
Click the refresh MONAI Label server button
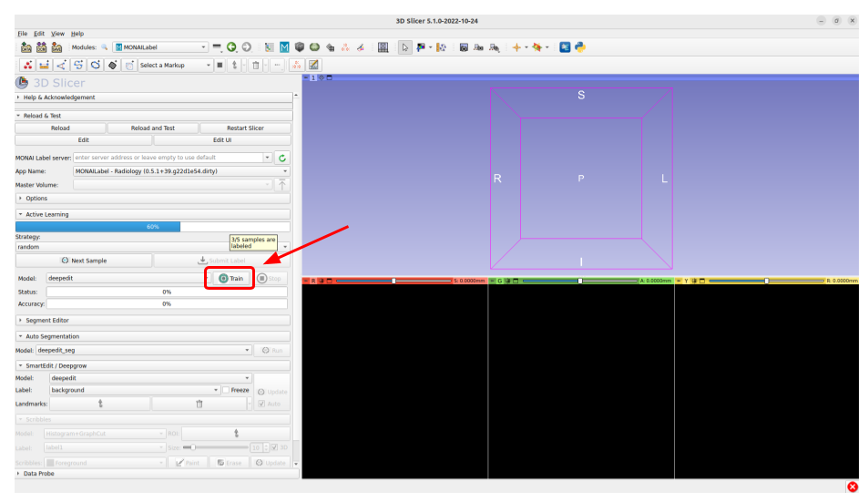[282, 158]
